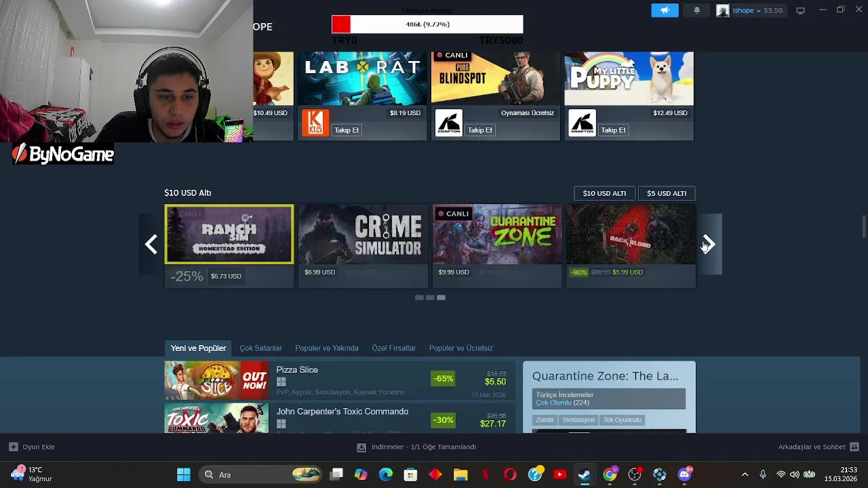Click friends chat grid icon
The width and height of the screenshot is (868, 488).
coord(854,447)
